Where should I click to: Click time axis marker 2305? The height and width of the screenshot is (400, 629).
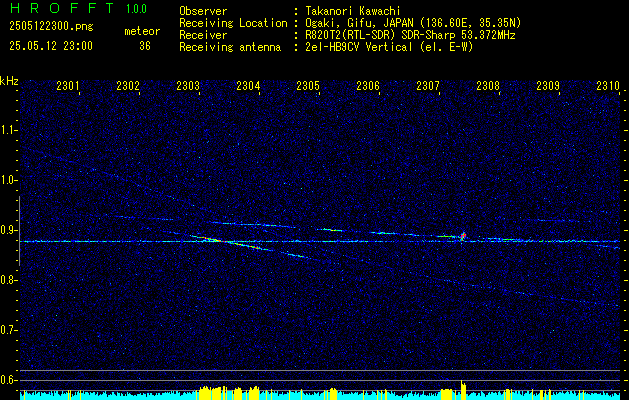pos(308,85)
